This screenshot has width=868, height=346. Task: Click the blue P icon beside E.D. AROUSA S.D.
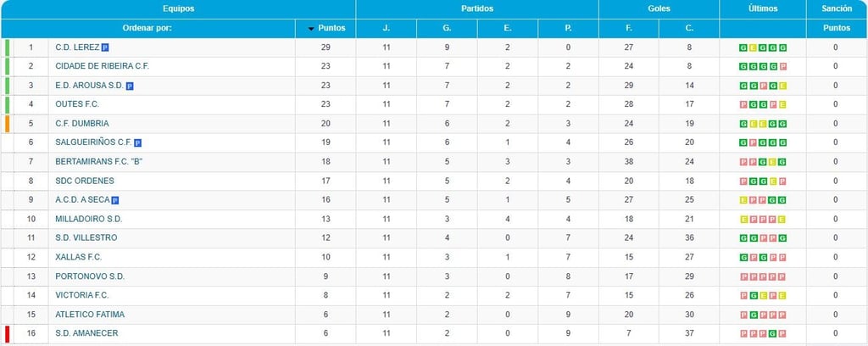click(x=130, y=86)
